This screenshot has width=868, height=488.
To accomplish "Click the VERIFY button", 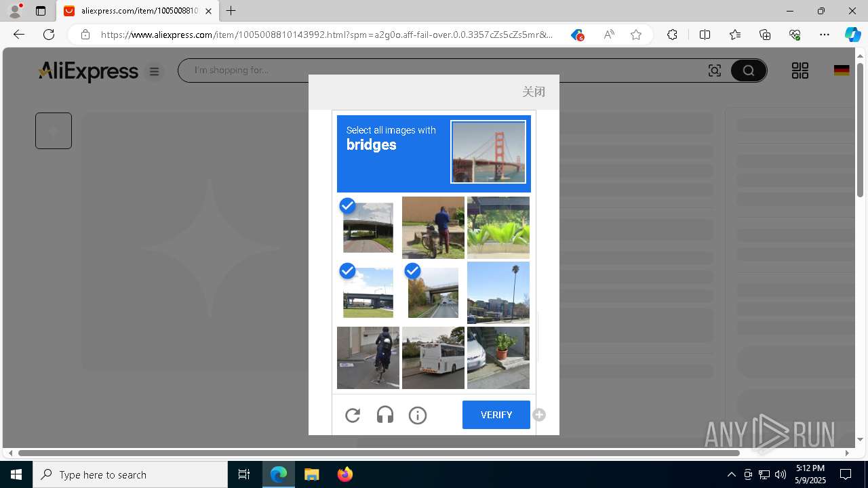I will pos(496,415).
